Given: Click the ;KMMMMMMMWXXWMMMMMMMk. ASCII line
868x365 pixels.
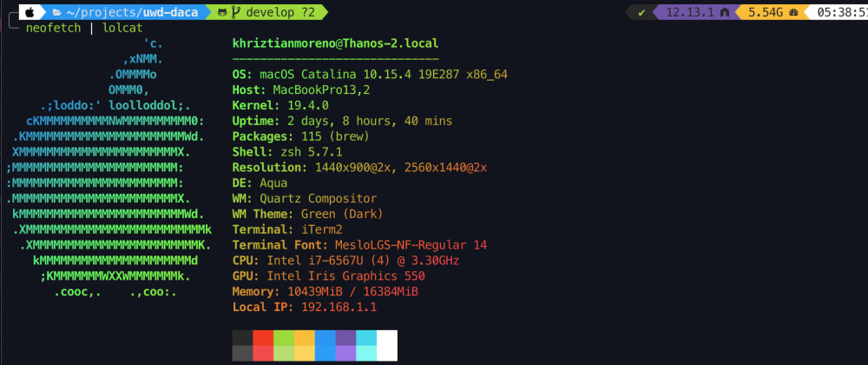Looking at the screenshot, I should click(x=115, y=275).
